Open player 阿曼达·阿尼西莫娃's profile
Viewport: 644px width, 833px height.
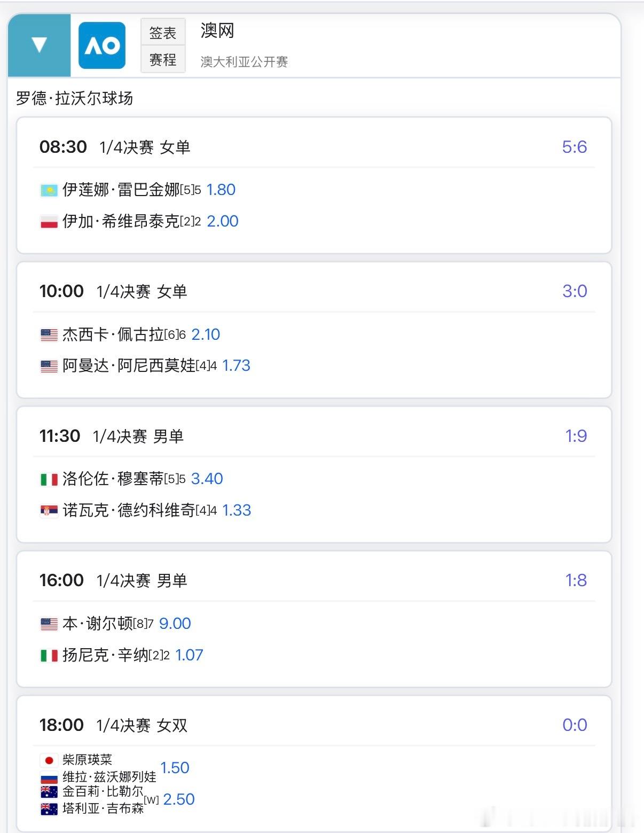[x=129, y=365]
